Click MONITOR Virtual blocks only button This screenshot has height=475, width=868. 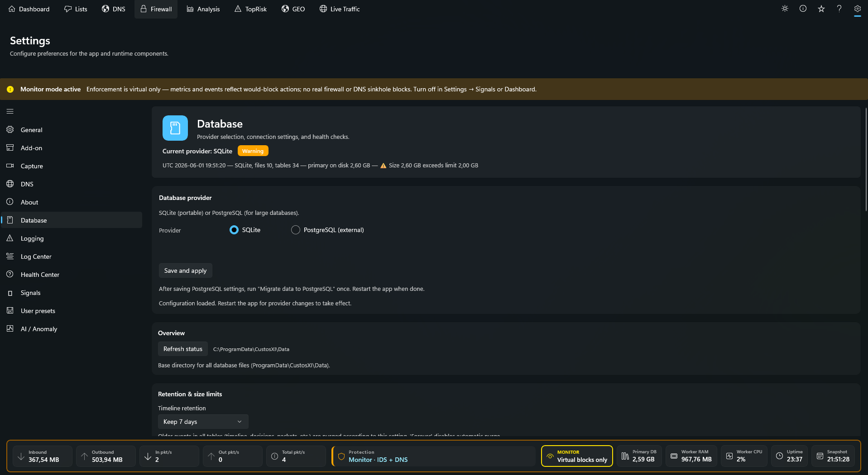pyautogui.click(x=577, y=456)
